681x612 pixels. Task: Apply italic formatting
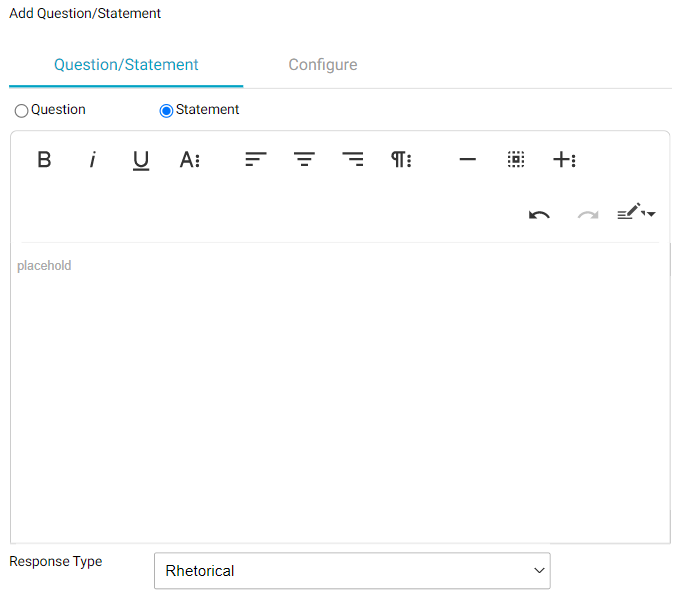point(92,160)
